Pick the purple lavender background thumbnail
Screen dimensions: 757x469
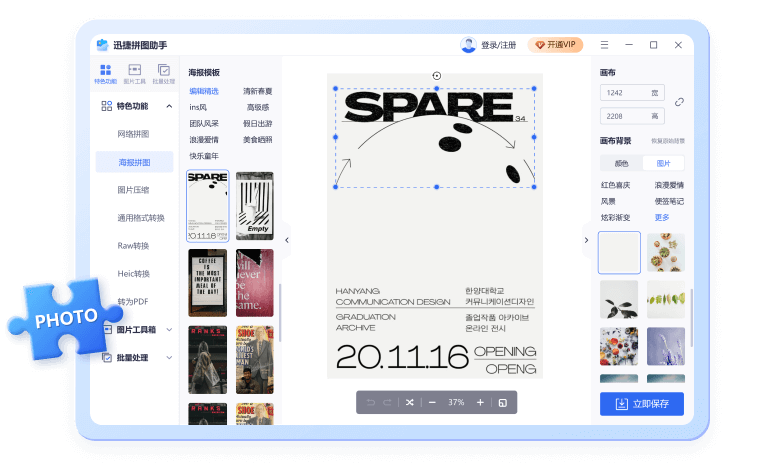point(666,346)
